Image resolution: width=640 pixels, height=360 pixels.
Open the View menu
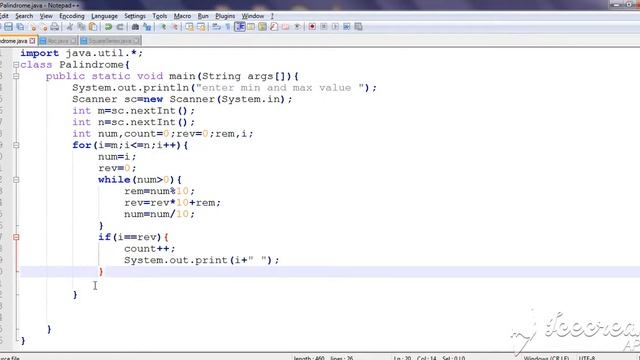(x=46, y=16)
